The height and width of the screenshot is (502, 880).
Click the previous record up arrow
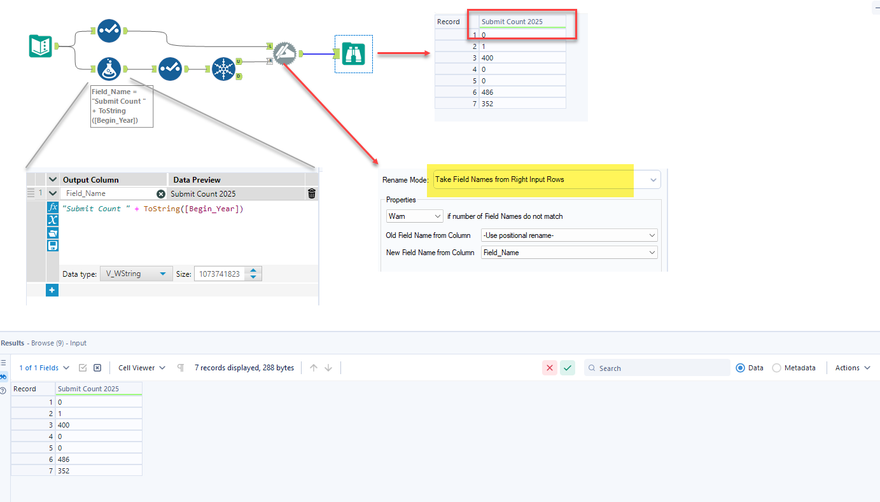(x=314, y=368)
